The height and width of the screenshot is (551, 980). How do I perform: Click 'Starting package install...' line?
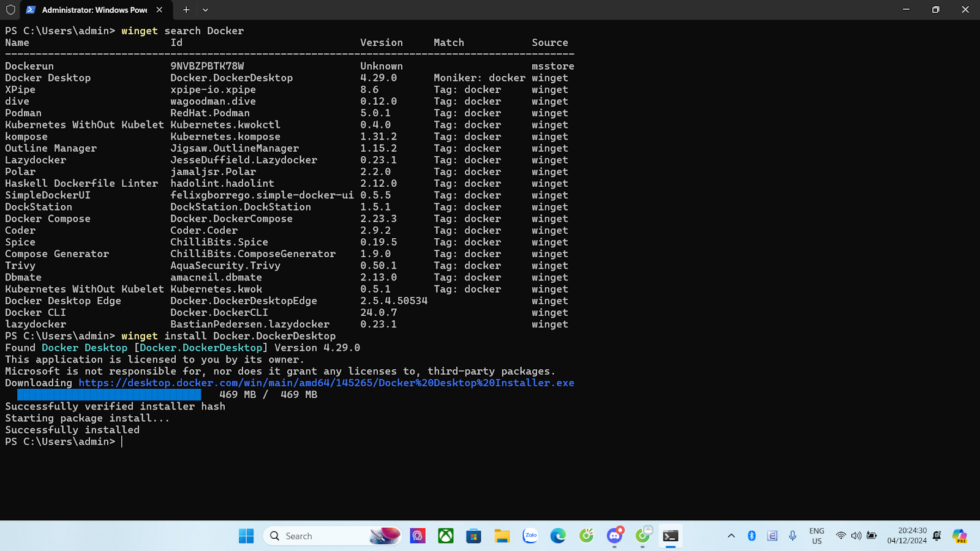point(88,418)
